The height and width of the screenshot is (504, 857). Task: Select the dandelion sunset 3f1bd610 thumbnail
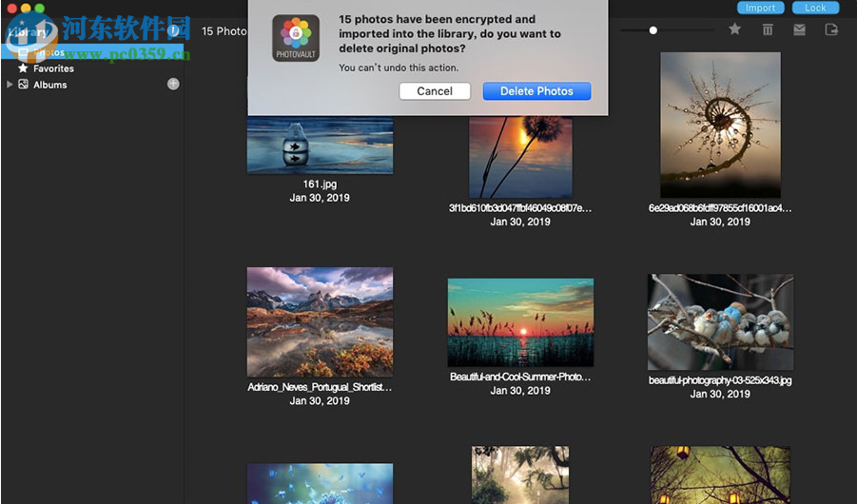520,157
